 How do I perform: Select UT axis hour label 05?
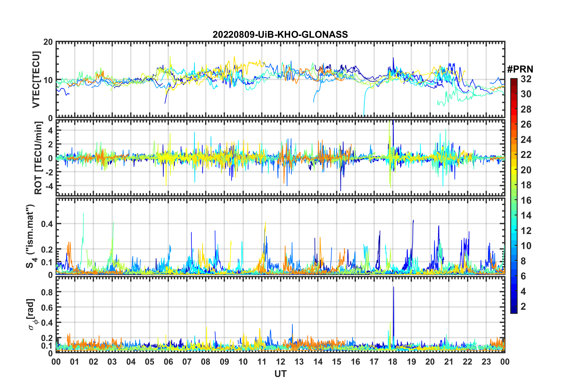(150, 362)
